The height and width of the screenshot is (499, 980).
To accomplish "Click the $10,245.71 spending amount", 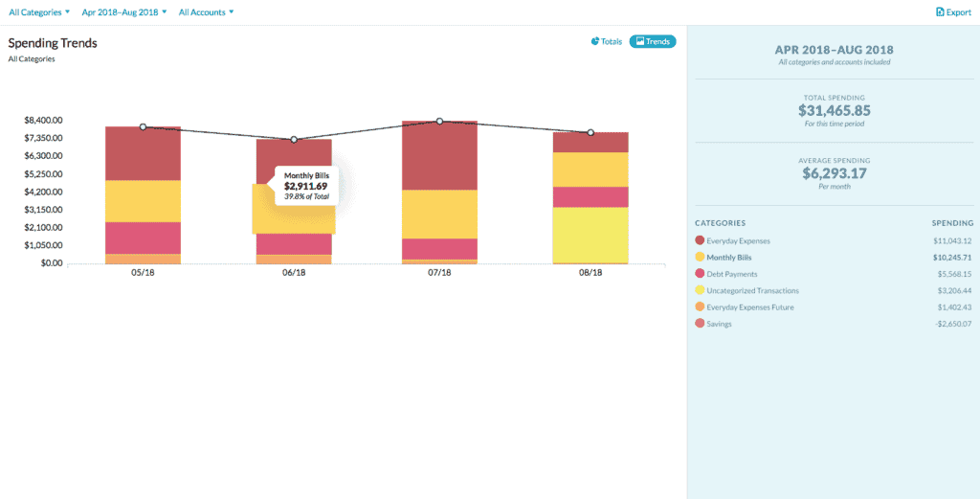I will (x=954, y=257).
